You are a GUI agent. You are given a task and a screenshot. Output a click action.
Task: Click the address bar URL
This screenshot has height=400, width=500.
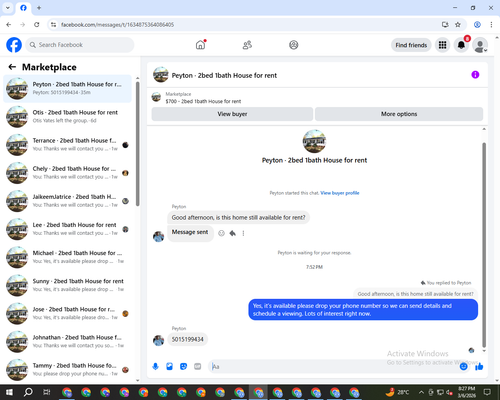pos(117,25)
